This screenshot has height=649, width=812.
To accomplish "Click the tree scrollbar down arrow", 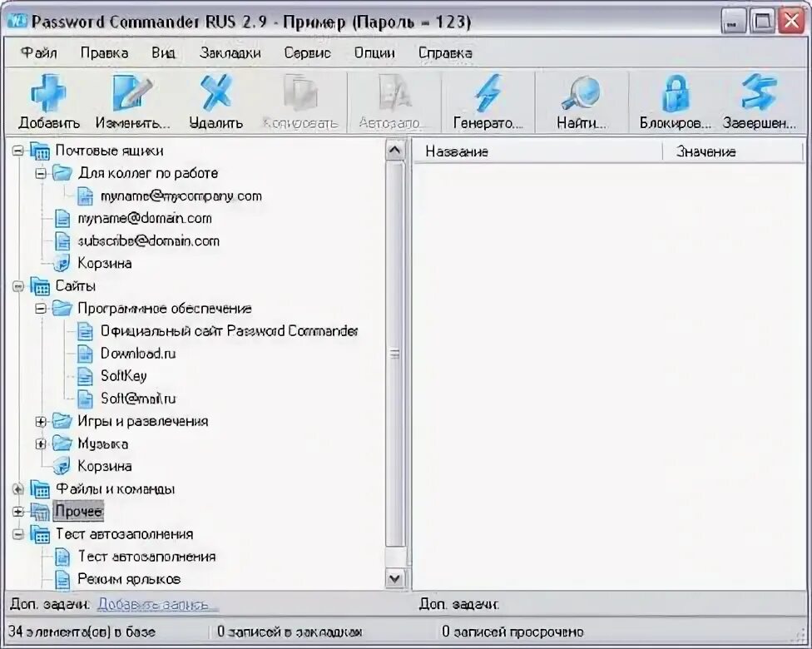I will 394,578.
